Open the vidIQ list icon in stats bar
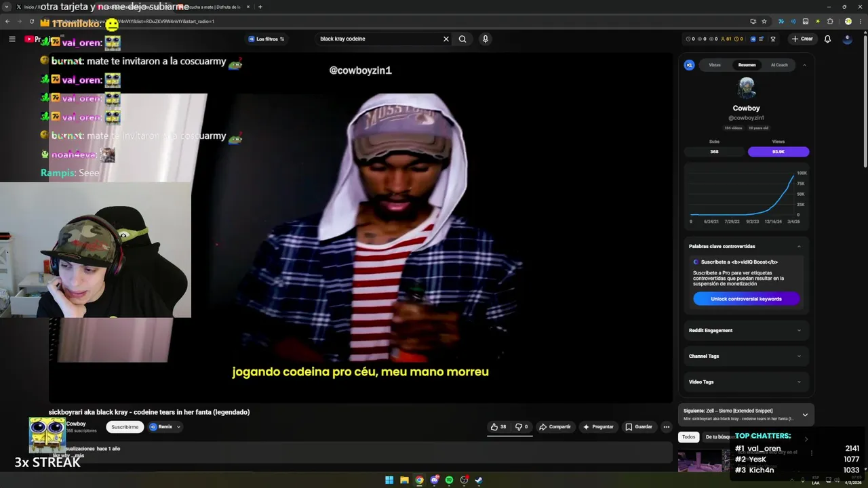The height and width of the screenshot is (488, 868). 762,39
